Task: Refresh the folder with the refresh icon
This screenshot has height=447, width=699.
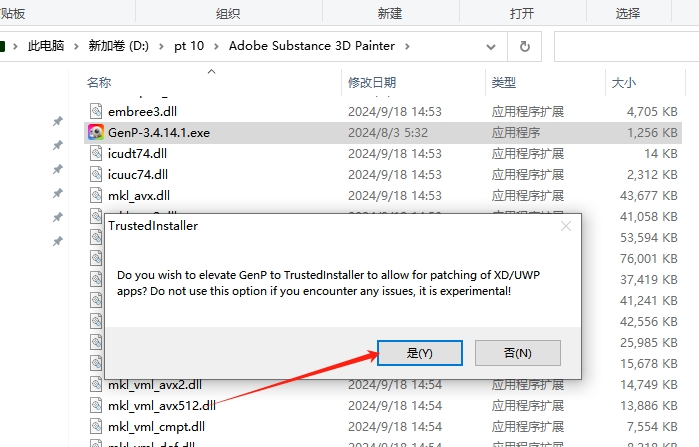Action: (525, 46)
